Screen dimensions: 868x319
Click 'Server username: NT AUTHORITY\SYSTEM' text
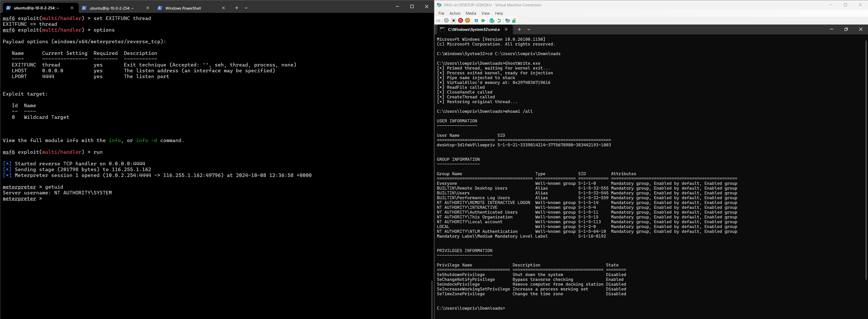click(x=57, y=193)
